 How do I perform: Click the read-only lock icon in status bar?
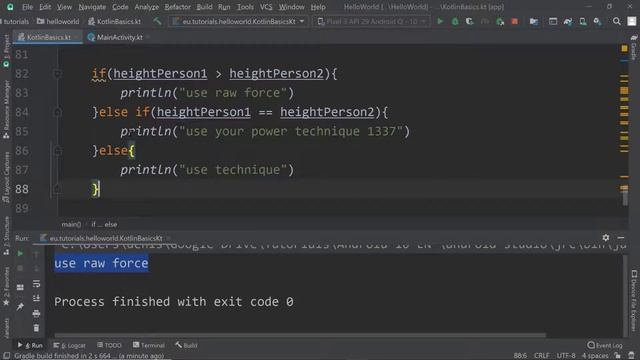[x=618, y=356]
